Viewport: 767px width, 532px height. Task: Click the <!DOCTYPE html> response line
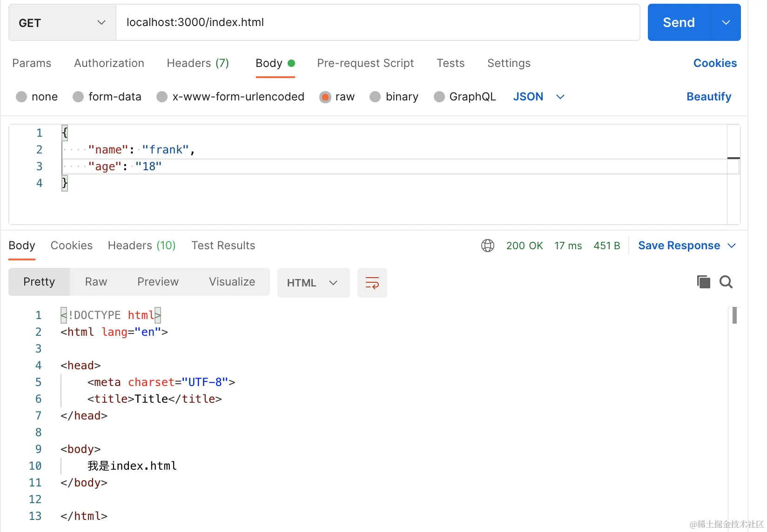click(x=111, y=315)
